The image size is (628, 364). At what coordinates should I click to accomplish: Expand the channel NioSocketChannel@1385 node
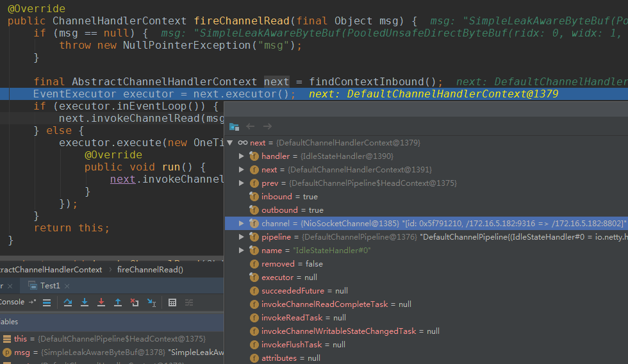coord(241,224)
